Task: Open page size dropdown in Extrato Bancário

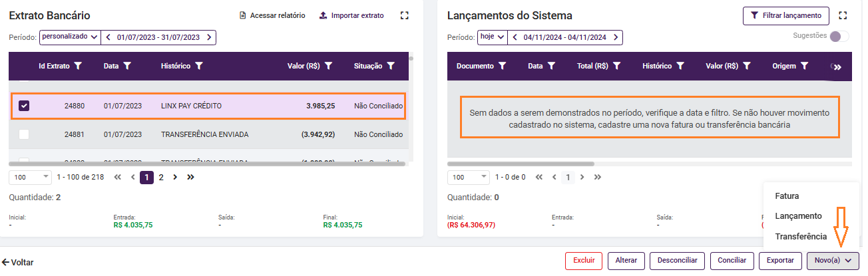Action: (x=29, y=177)
